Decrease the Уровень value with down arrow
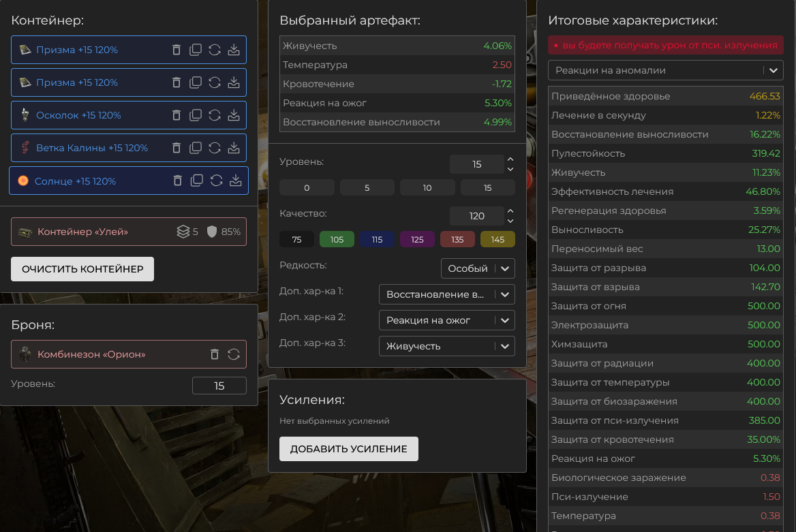 point(510,169)
